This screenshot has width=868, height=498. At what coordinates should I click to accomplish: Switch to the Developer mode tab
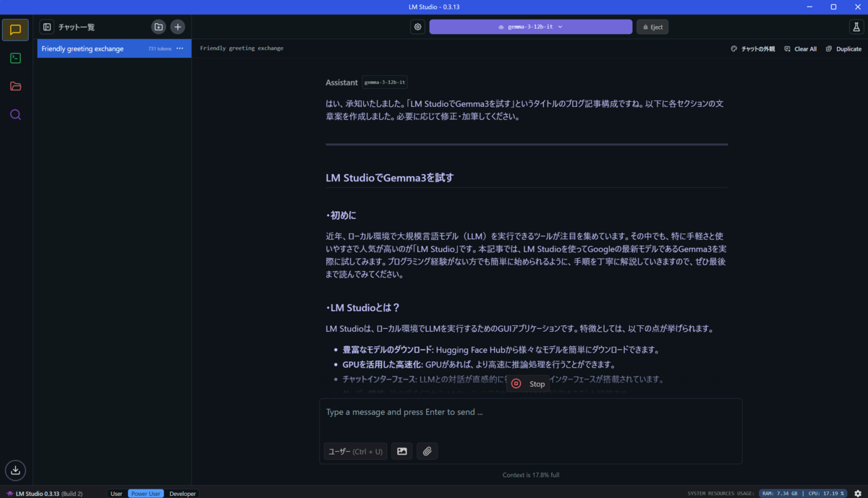click(x=182, y=493)
